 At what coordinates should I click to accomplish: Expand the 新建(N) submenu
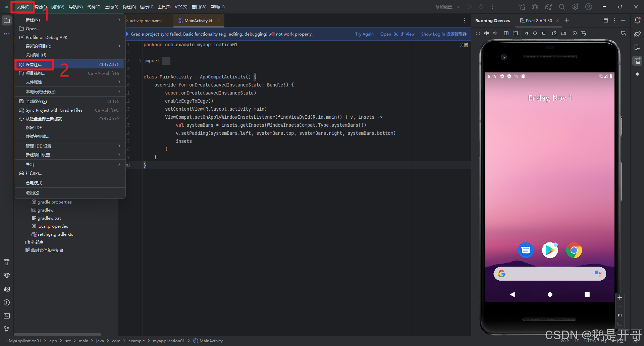[70, 20]
